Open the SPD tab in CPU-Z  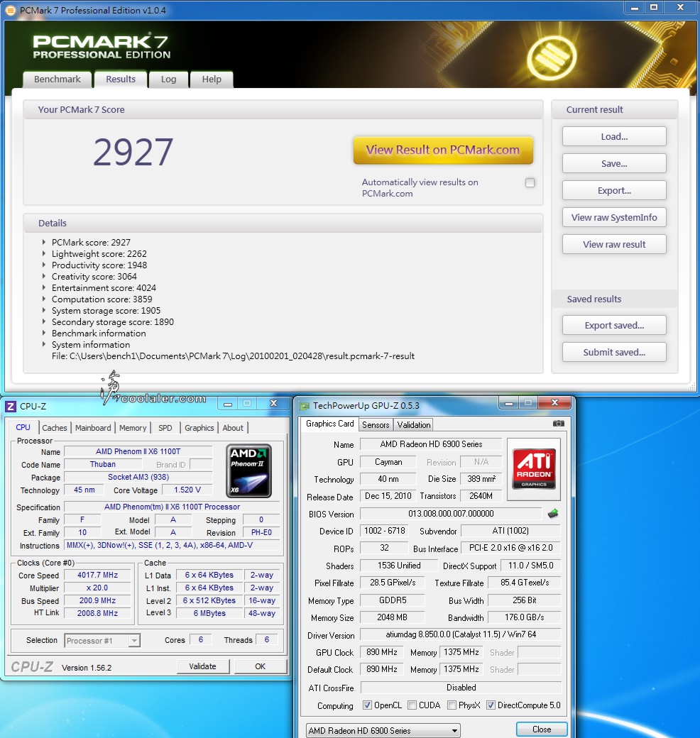[165, 428]
